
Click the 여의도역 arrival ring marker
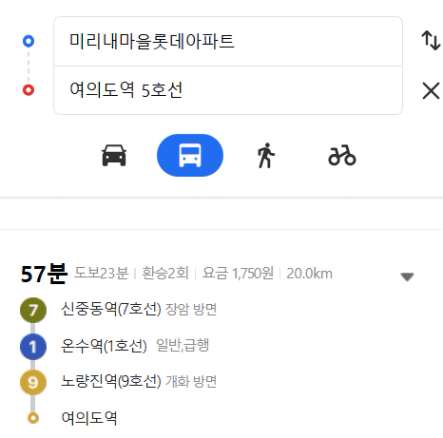tap(33, 418)
